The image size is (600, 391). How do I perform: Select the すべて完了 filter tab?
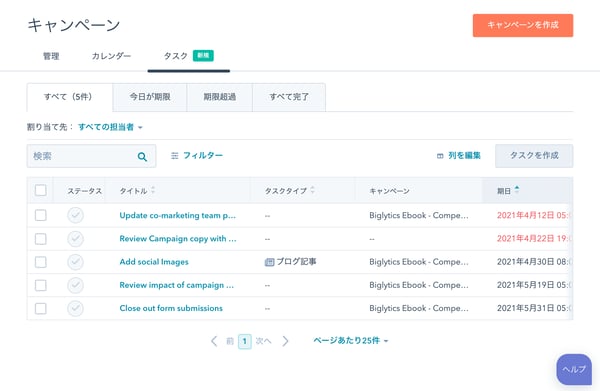(x=289, y=97)
